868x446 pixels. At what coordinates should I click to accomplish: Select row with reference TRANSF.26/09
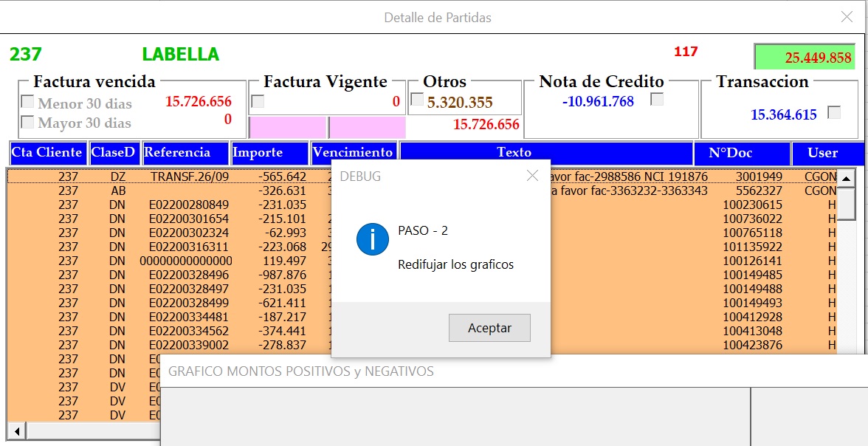tap(422, 176)
